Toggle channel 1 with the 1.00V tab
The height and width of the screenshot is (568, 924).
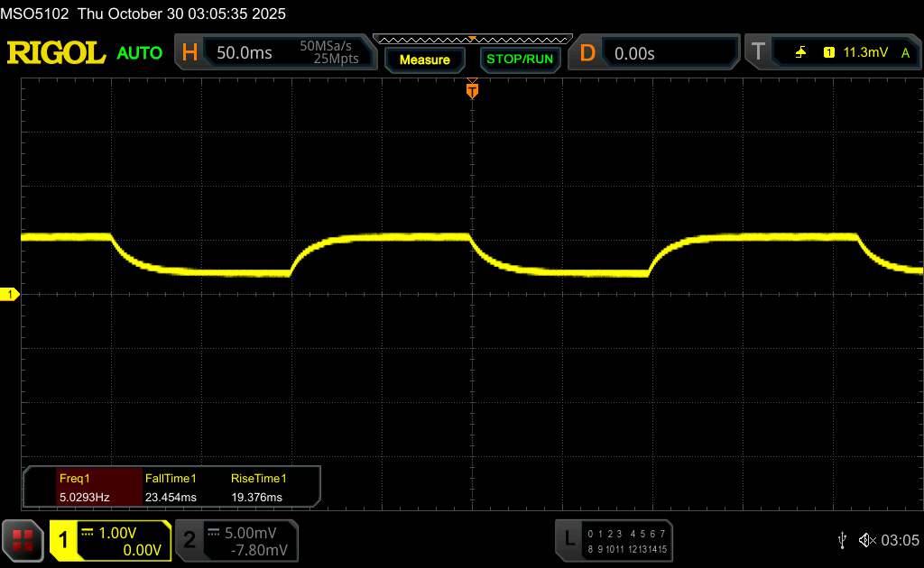[111, 540]
